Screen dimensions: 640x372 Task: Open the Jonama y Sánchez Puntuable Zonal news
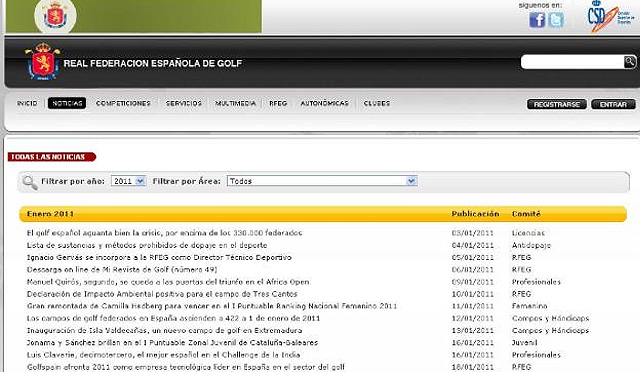coord(172,343)
